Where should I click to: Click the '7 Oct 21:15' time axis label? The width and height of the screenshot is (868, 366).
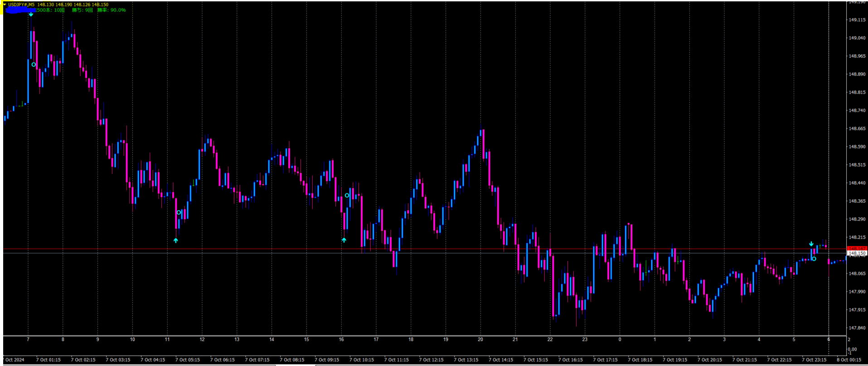pos(745,360)
